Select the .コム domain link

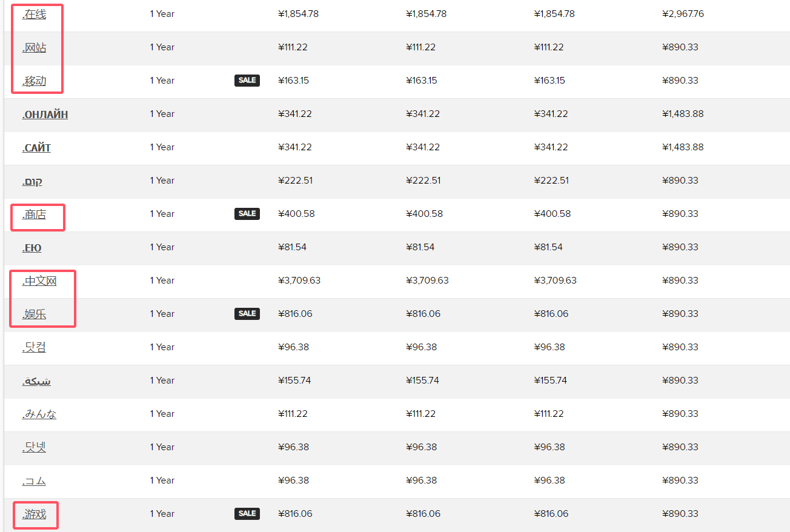(x=34, y=480)
